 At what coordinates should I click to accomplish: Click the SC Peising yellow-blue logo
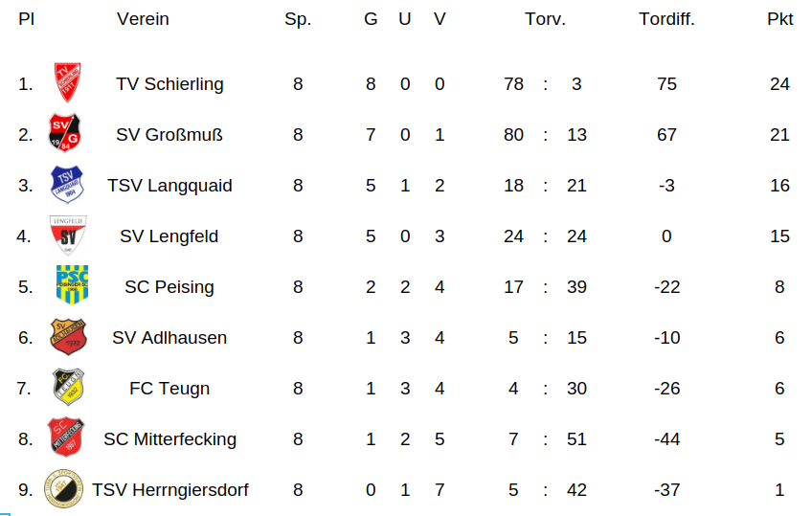click(72, 285)
